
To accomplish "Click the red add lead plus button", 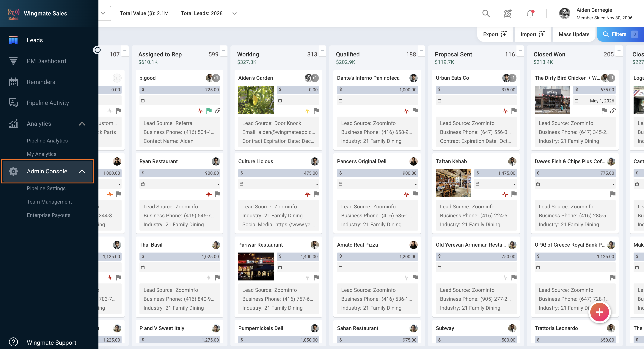I will (x=599, y=312).
